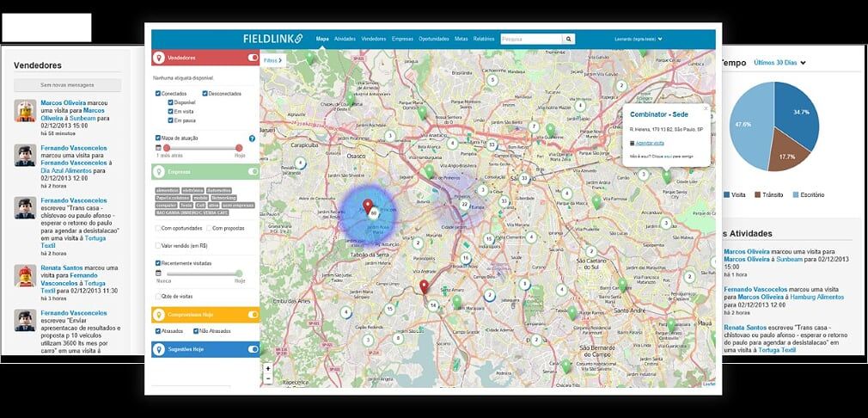Click red pin marker near Santo Amaro

[x=424, y=286]
